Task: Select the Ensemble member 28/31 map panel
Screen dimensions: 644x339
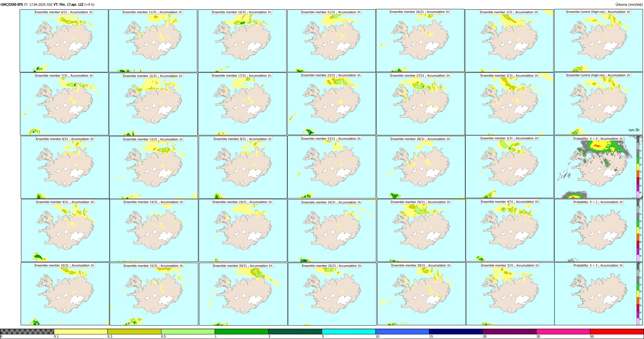Action: coord(421,167)
